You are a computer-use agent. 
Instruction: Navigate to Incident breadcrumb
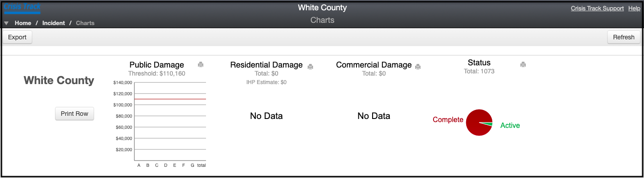pos(54,23)
